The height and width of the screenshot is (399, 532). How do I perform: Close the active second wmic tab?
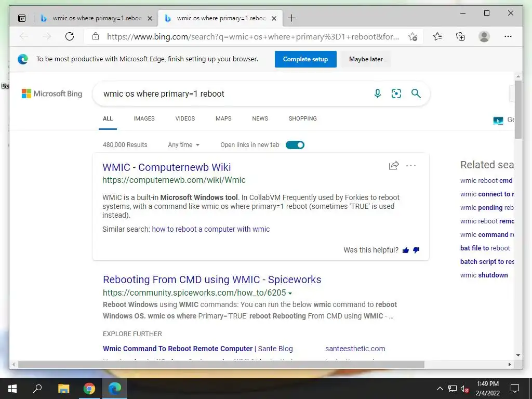(x=274, y=18)
